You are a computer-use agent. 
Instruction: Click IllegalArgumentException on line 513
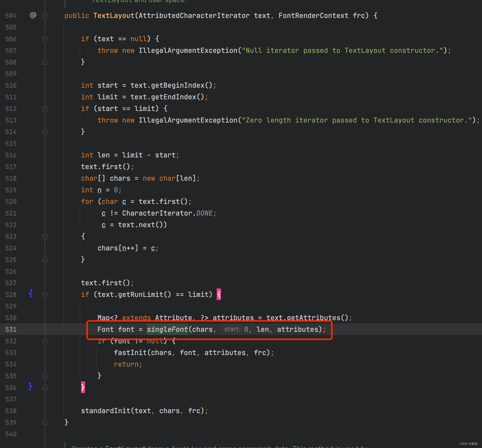(188, 120)
